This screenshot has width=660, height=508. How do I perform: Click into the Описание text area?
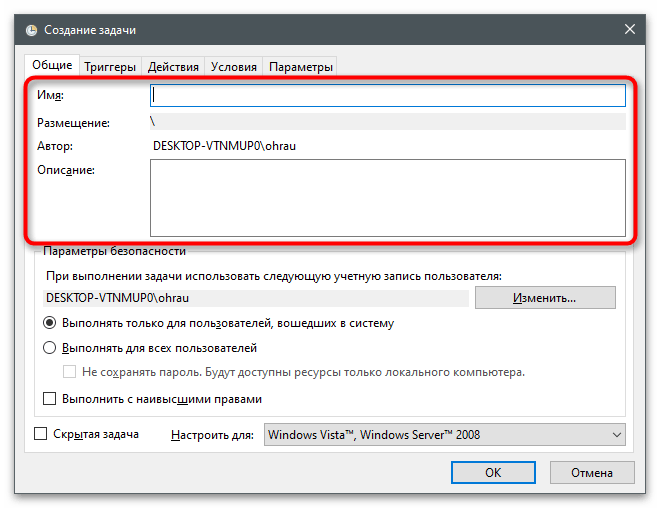pyautogui.click(x=388, y=198)
